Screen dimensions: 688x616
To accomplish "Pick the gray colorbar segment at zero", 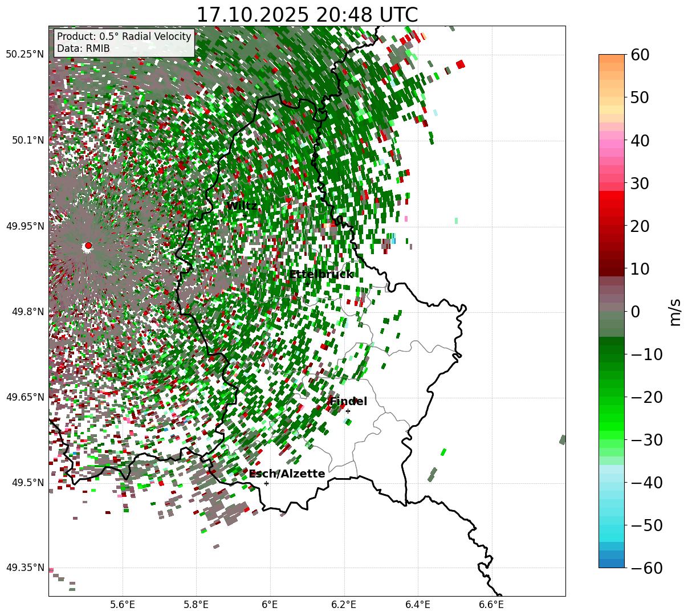I will tap(612, 311).
